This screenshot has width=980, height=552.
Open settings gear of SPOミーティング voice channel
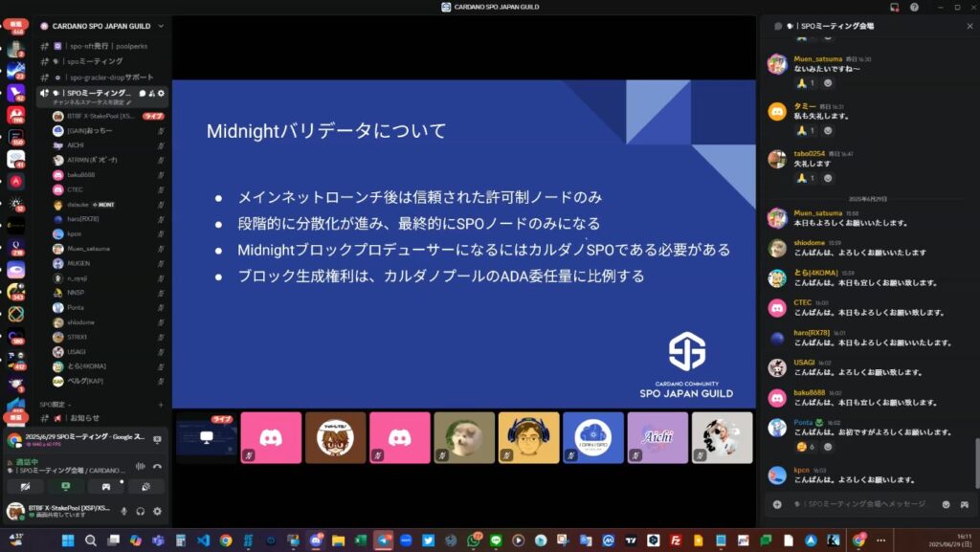click(161, 93)
